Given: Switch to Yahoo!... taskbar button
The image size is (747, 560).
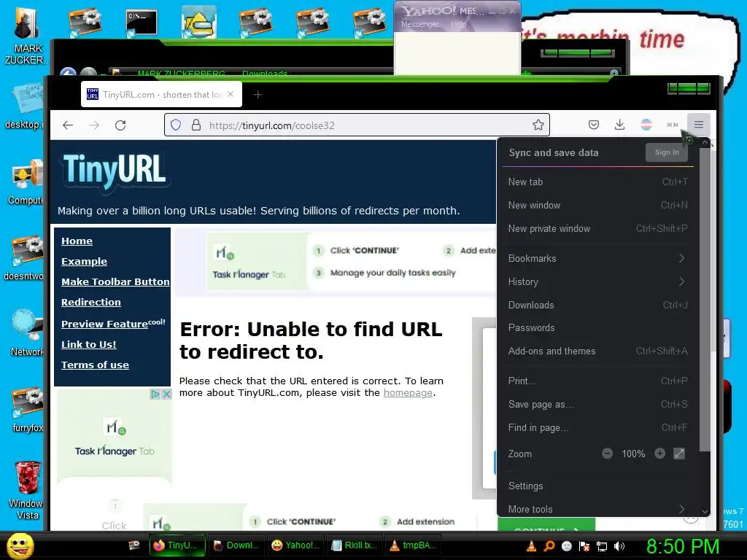Looking at the screenshot, I should pyautogui.click(x=295, y=545).
